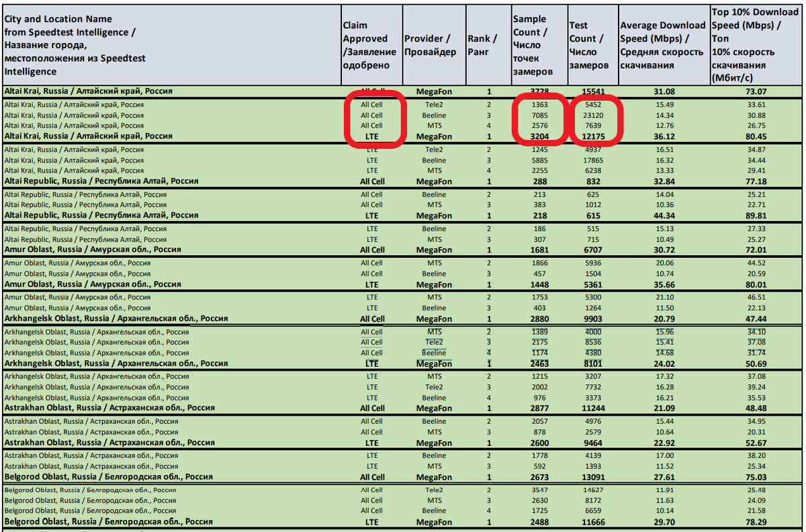The height and width of the screenshot is (532, 806).
Task: Select the top speed value 52.67
Action: pyautogui.click(x=756, y=443)
